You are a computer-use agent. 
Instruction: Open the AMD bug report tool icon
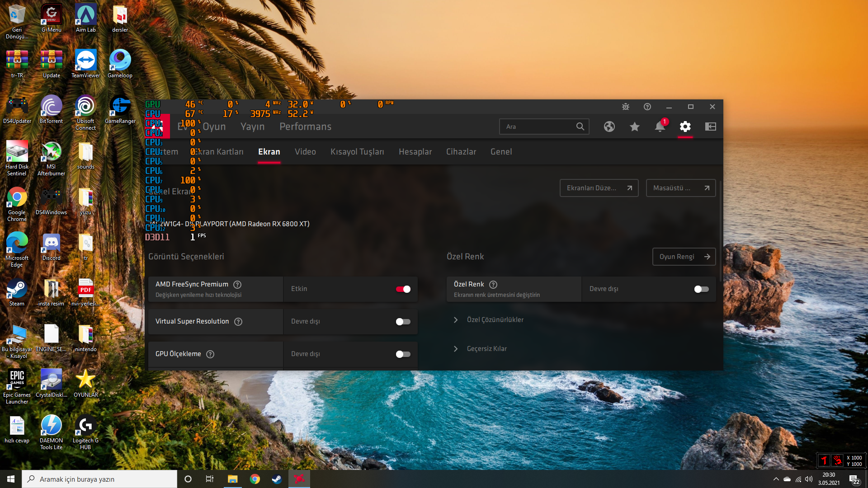[626, 107]
